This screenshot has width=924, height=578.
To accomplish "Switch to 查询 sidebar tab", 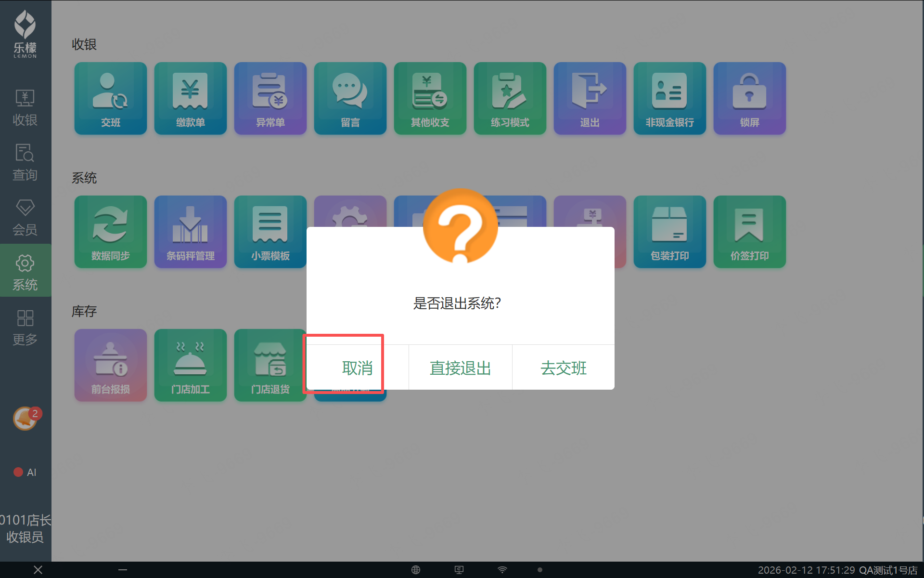I will pos(25,163).
